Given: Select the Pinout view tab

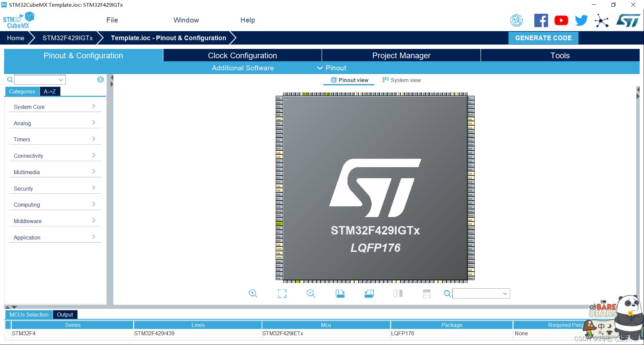Looking at the screenshot, I should [349, 80].
